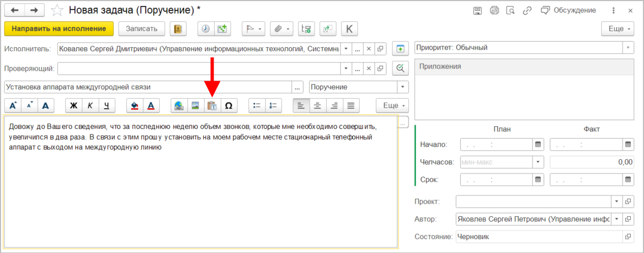The width and height of the screenshot is (644, 253).
Task: Toggle bold Ж formatting
Action: [74, 105]
